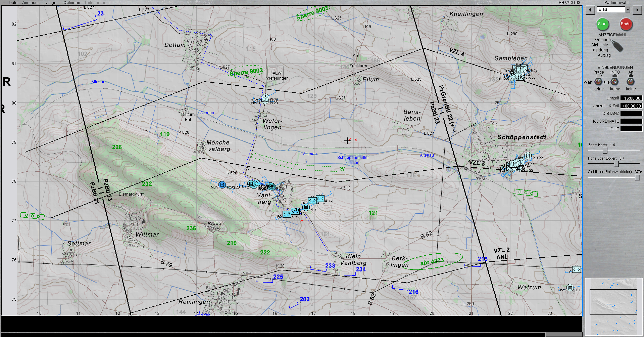Screen dimensions: 644x337
Task: Click the Art 4 artillery crosshair marker
Action: (x=347, y=141)
